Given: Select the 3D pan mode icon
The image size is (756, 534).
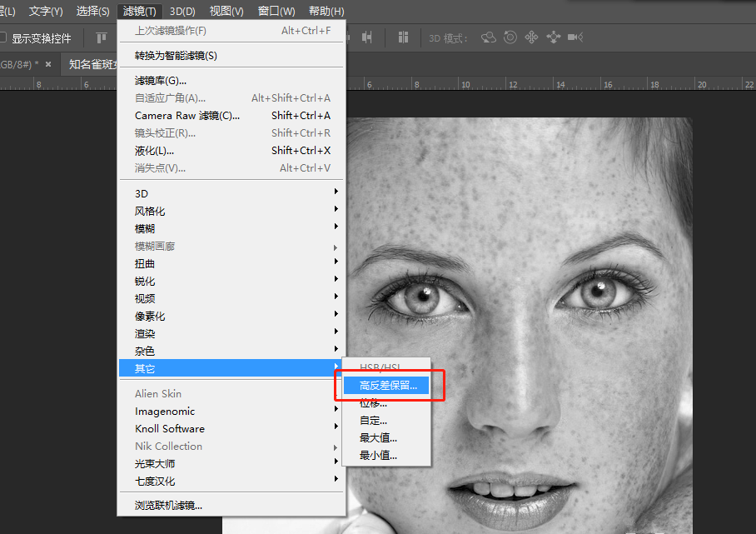Looking at the screenshot, I should click(x=531, y=37).
